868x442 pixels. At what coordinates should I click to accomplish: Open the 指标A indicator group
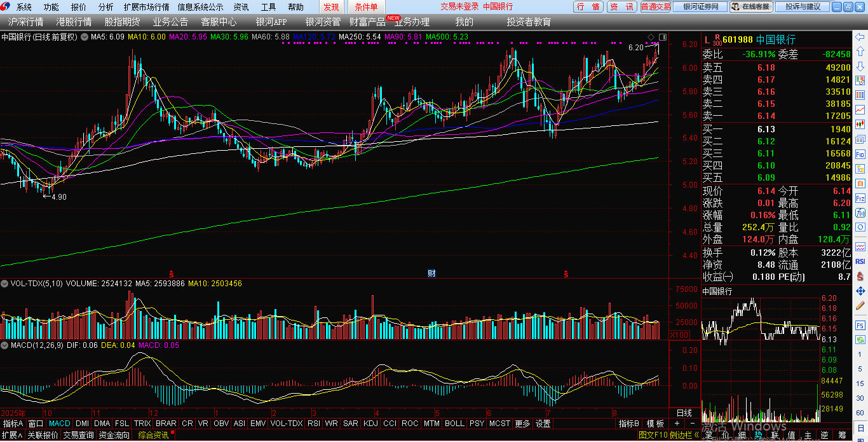point(13,424)
